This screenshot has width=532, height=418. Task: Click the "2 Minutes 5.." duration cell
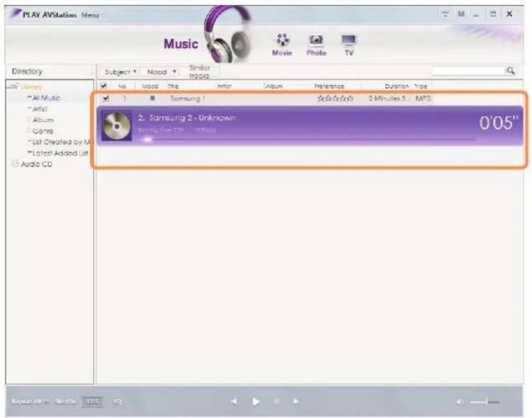389,99
